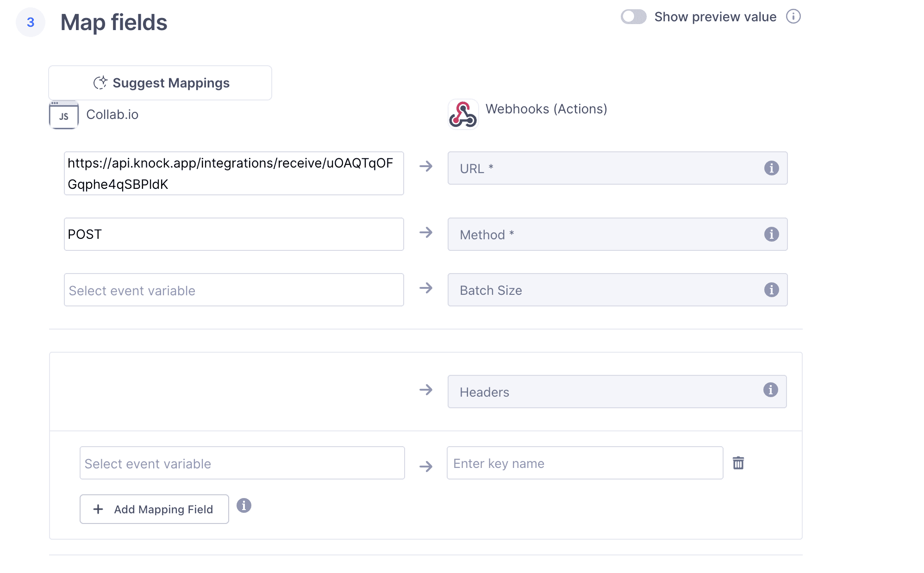Click the info icon beside Method field
The height and width of the screenshot is (573, 924).
(771, 234)
